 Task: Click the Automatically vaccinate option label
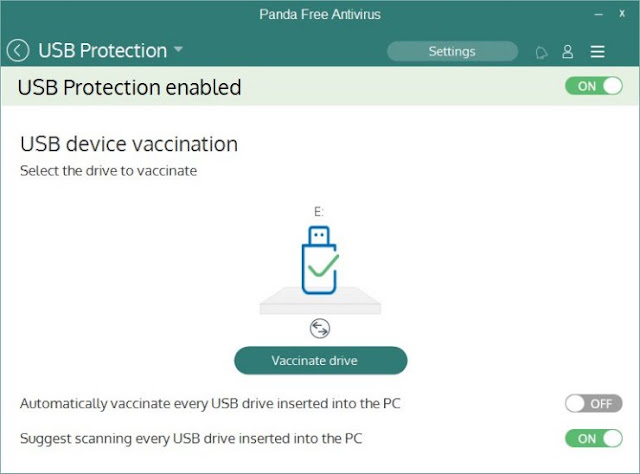pyautogui.click(x=210, y=404)
